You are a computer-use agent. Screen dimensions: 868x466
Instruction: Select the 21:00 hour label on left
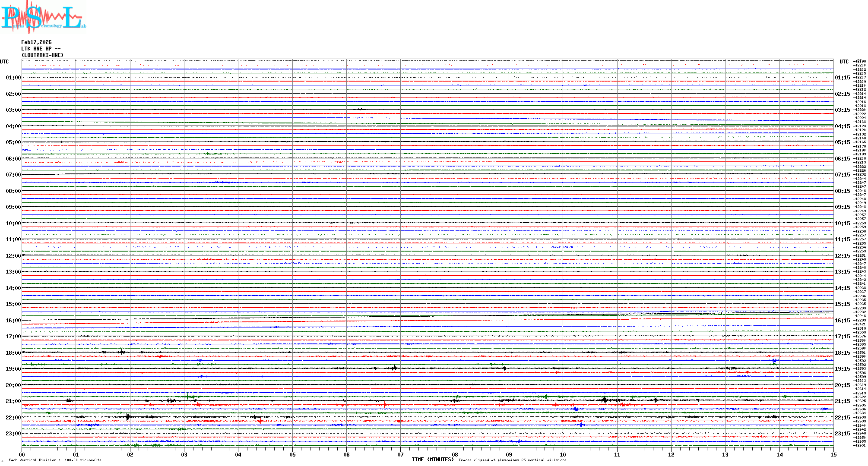point(13,401)
